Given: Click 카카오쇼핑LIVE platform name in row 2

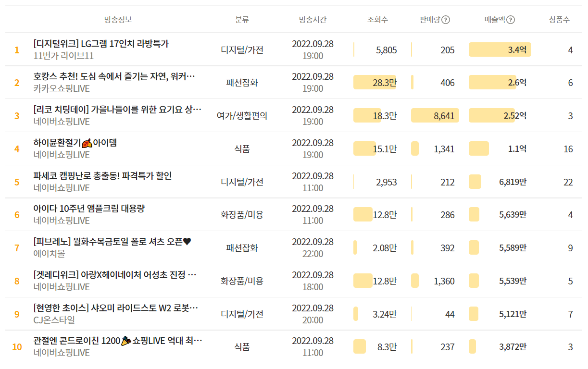Looking at the screenshot, I should (62, 88).
